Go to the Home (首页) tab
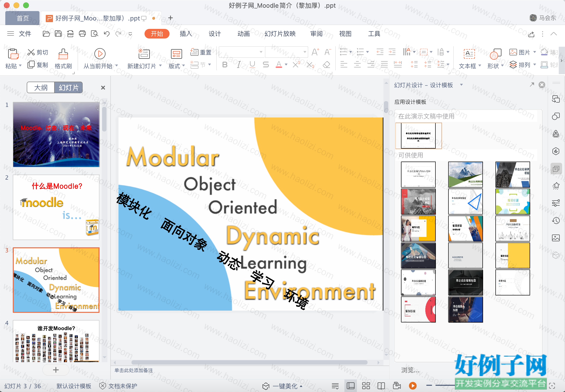The height and width of the screenshot is (392, 565). [x=23, y=18]
